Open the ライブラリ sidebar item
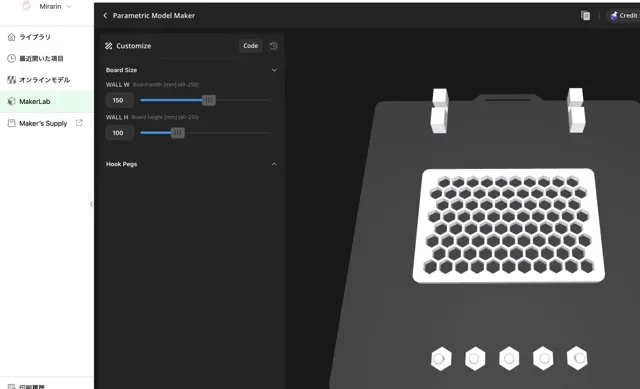The height and width of the screenshot is (389, 640). tap(47, 37)
